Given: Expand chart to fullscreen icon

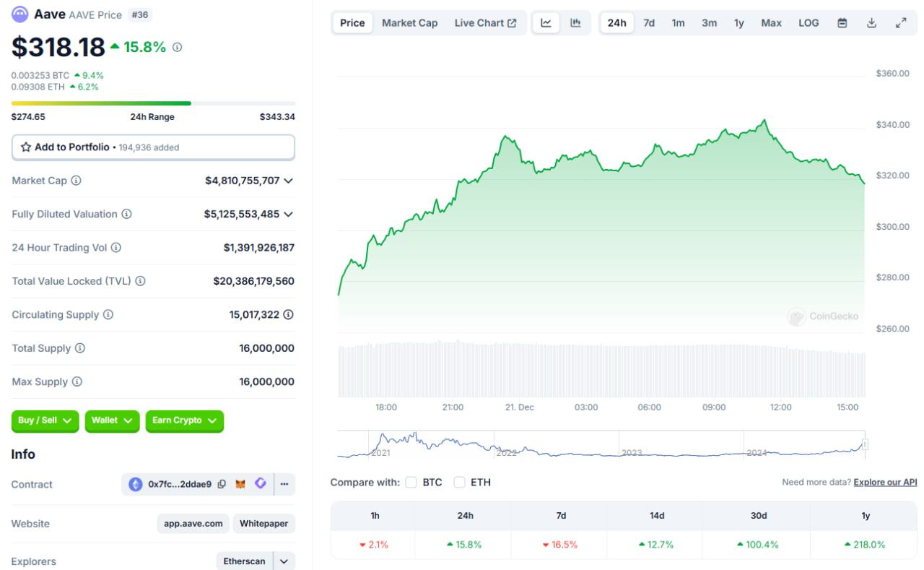Looking at the screenshot, I should [x=901, y=23].
